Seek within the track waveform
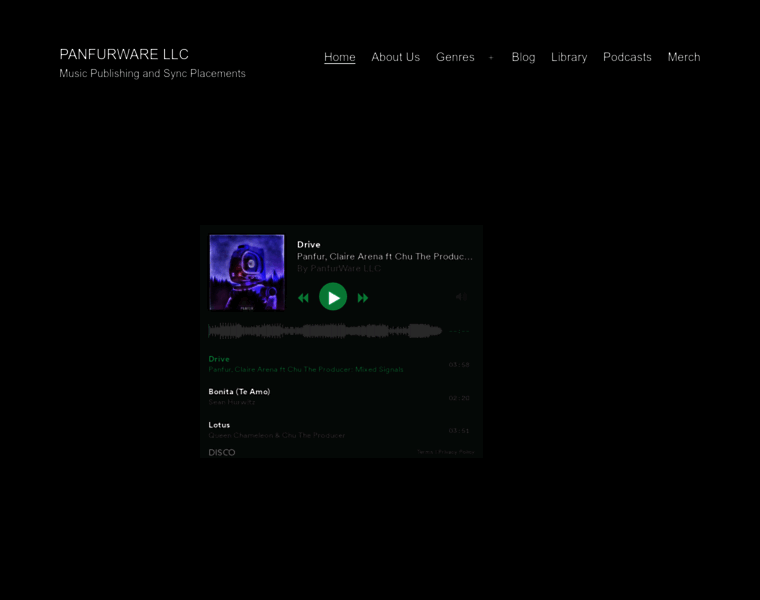The width and height of the screenshot is (760, 600). click(x=325, y=331)
